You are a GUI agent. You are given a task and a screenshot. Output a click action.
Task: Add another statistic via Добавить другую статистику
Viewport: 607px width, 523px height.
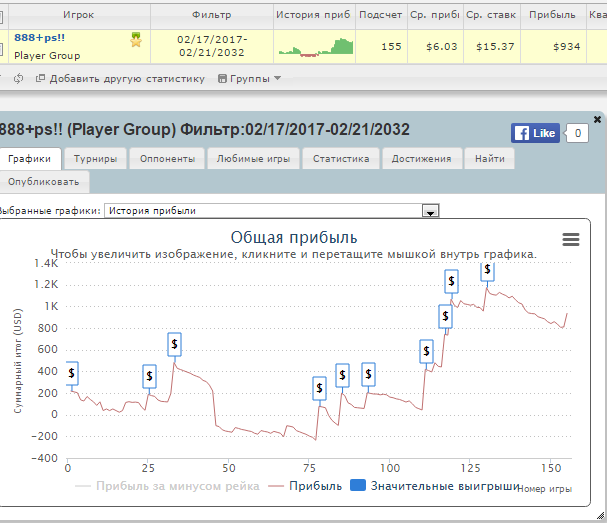120,79
